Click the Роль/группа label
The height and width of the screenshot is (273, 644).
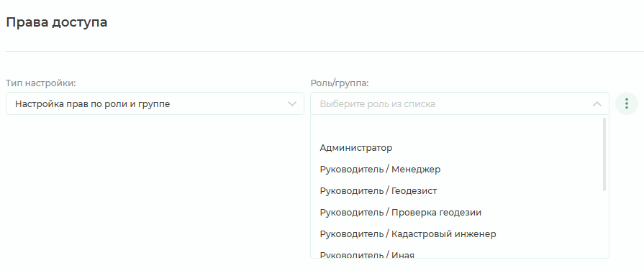(x=340, y=83)
